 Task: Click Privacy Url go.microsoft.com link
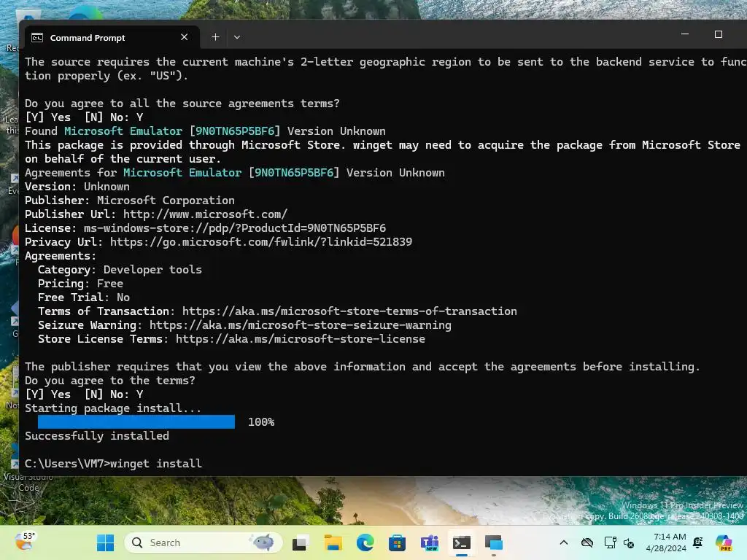click(x=261, y=242)
